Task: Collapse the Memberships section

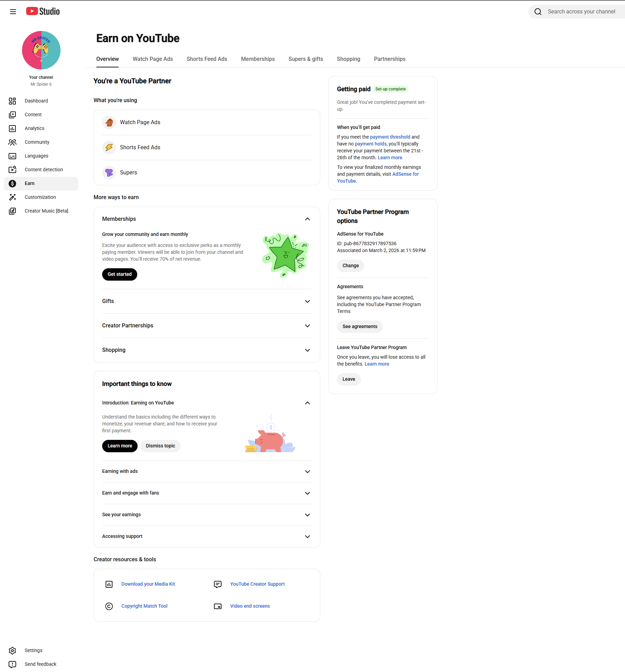Action: 308,219
